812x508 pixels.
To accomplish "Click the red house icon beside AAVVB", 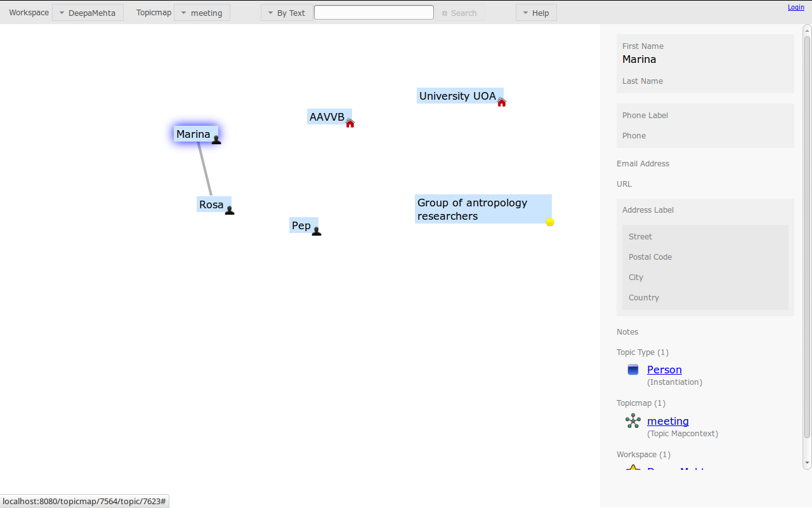I will coord(350,123).
